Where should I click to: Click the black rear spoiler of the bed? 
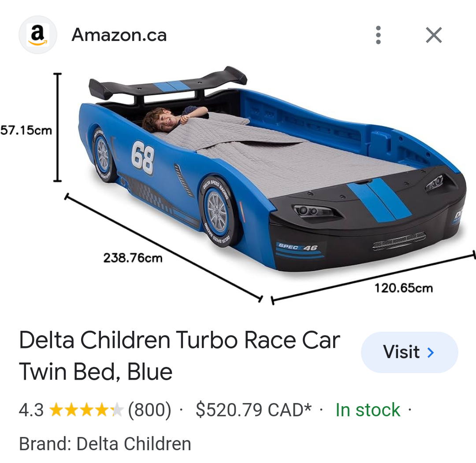tap(167, 82)
